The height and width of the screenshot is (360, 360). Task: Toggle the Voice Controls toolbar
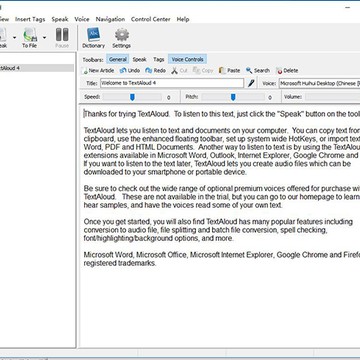[187, 59]
